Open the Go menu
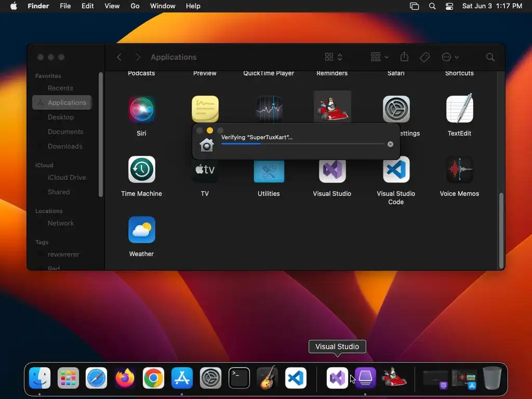 (135, 6)
